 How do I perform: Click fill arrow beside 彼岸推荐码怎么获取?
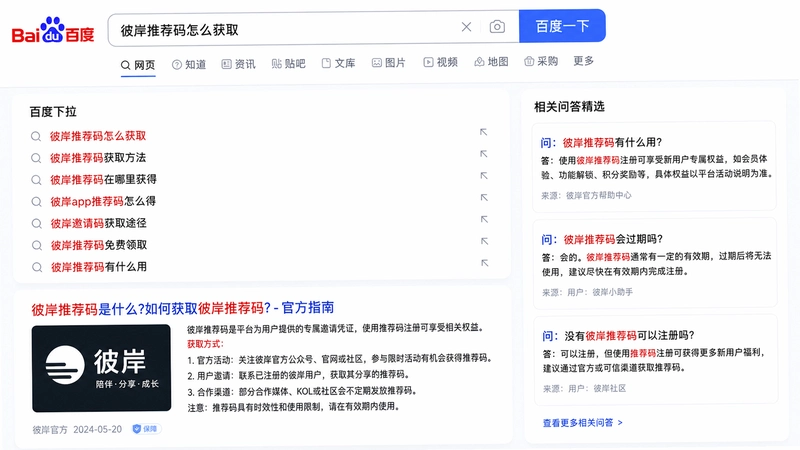pos(483,132)
